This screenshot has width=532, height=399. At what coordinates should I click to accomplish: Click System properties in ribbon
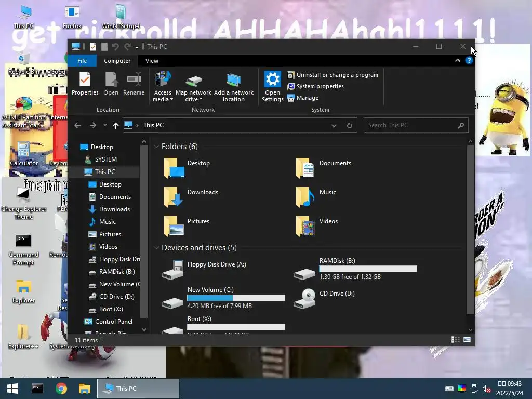(x=315, y=86)
